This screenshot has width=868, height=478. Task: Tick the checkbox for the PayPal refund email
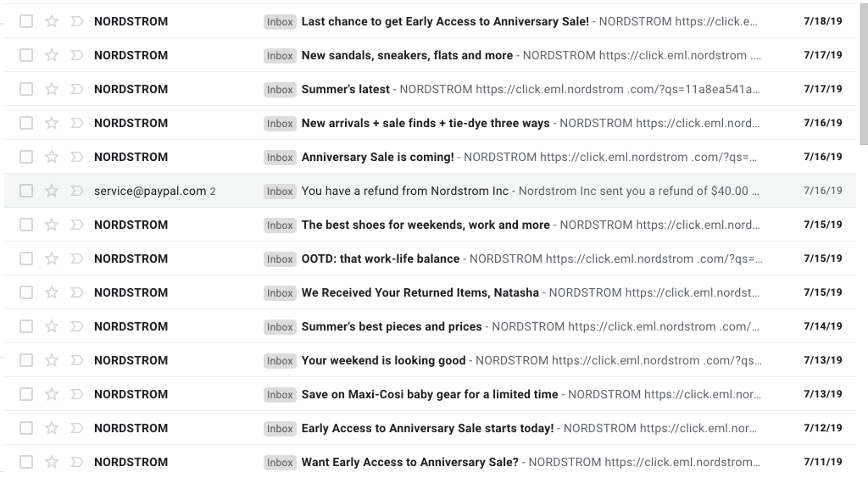point(26,191)
